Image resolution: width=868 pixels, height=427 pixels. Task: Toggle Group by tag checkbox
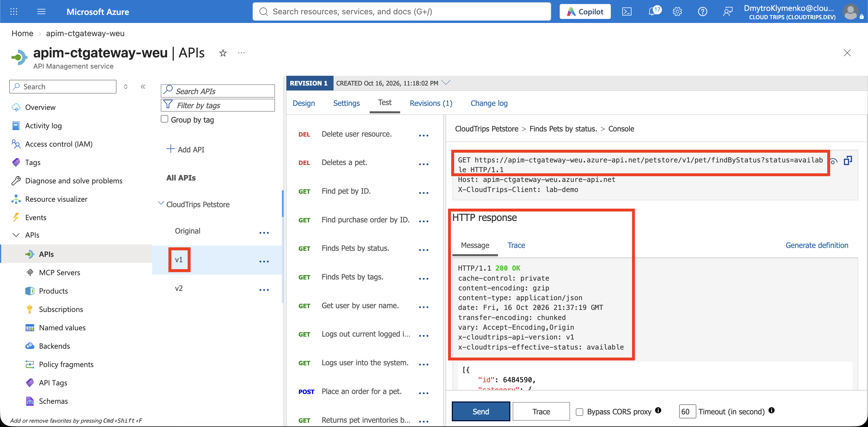164,119
